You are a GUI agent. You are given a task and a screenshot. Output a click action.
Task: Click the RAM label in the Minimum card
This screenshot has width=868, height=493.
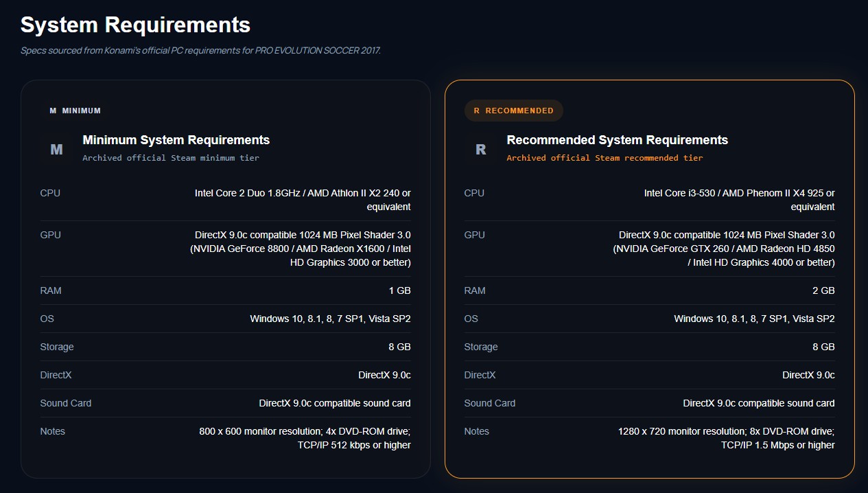tap(51, 290)
